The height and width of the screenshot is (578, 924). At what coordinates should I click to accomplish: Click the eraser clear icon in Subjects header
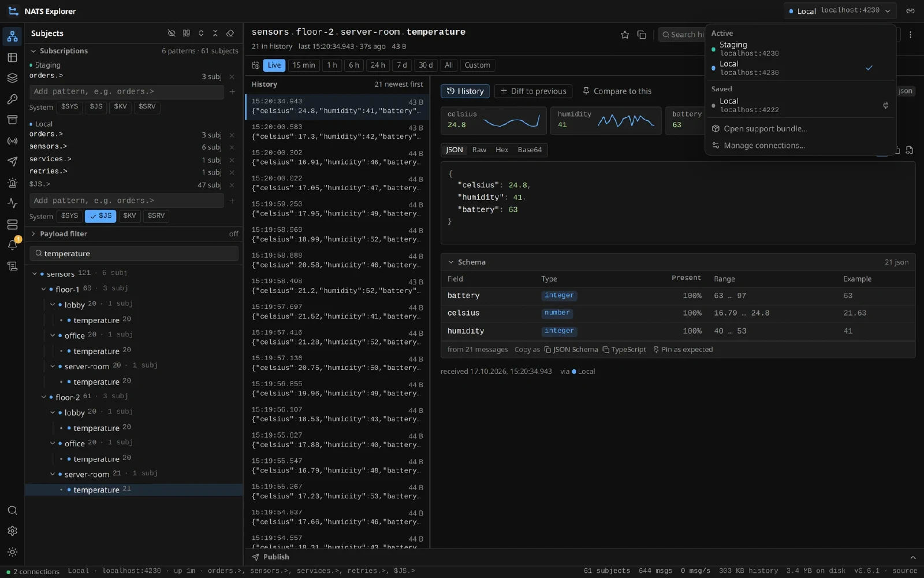(230, 34)
